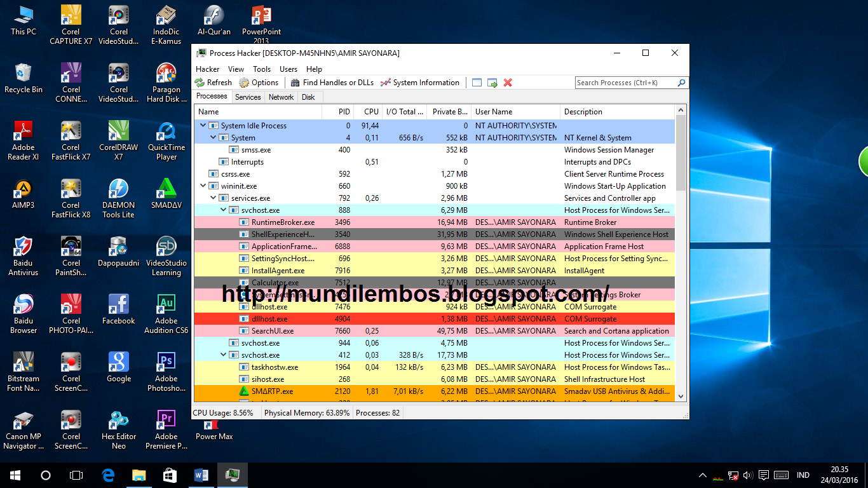Image resolution: width=868 pixels, height=488 pixels.
Task: Open the Action Center notifications icon
Action: click(x=764, y=475)
